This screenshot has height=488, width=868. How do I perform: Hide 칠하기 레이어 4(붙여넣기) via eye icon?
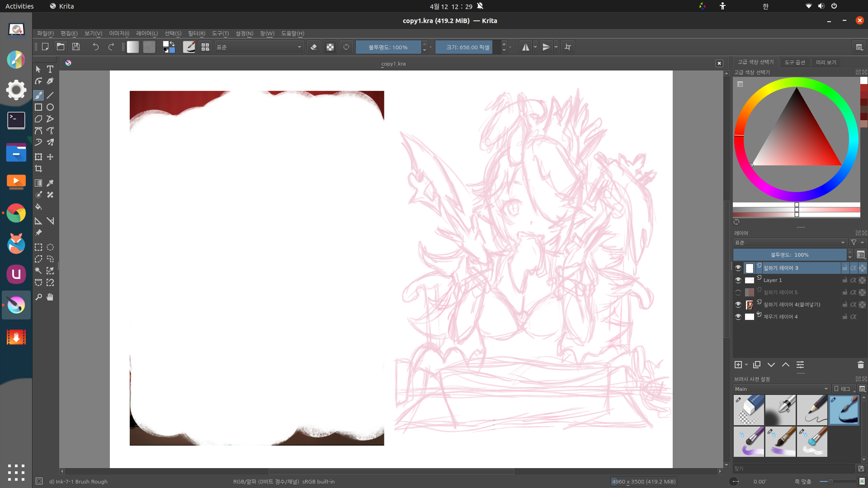(738, 305)
